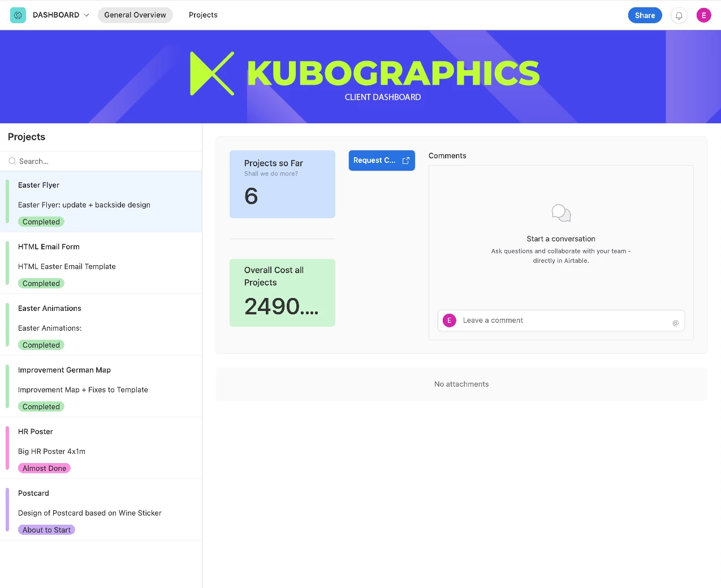Click the Kubographics K logo in banner
This screenshot has width=721, height=588.
click(x=212, y=73)
